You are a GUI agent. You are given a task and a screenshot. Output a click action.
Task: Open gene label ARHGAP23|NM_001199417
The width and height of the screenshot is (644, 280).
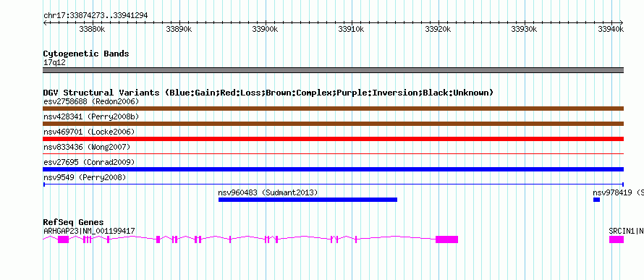coord(89,231)
